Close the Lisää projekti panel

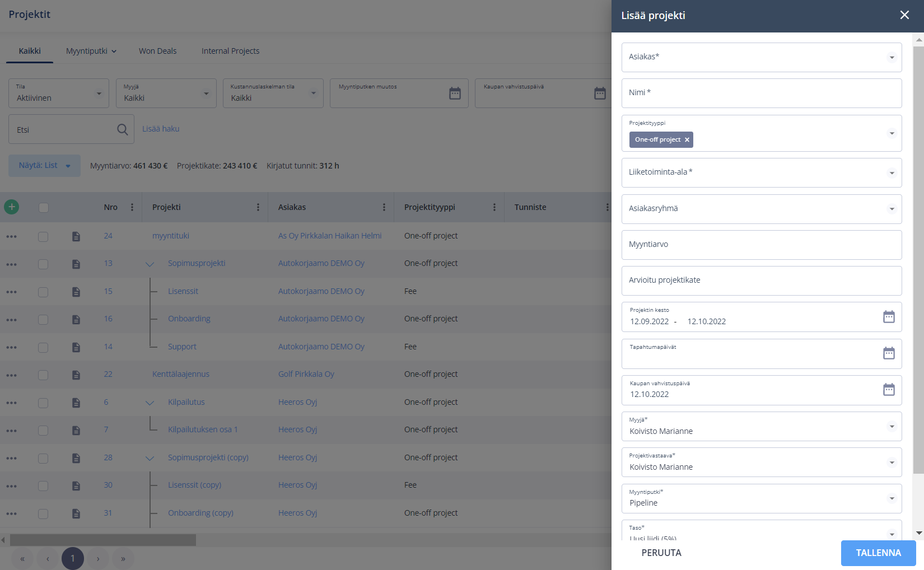click(x=904, y=15)
